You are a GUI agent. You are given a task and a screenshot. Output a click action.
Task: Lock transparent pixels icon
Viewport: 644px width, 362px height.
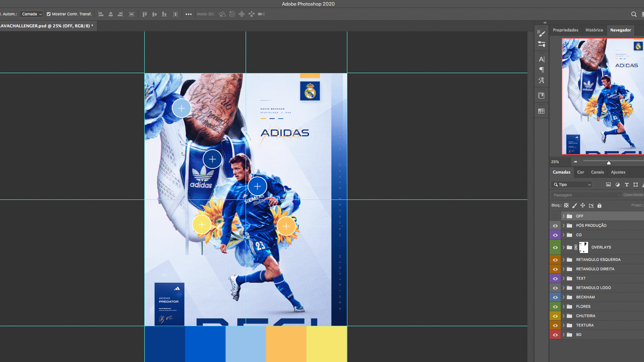(566, 205)
